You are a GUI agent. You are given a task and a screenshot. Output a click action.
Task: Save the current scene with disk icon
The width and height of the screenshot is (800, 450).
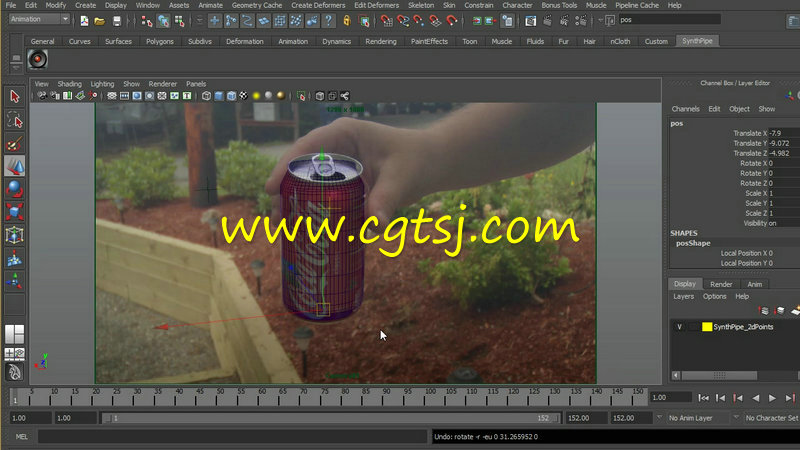pos(117,21)
